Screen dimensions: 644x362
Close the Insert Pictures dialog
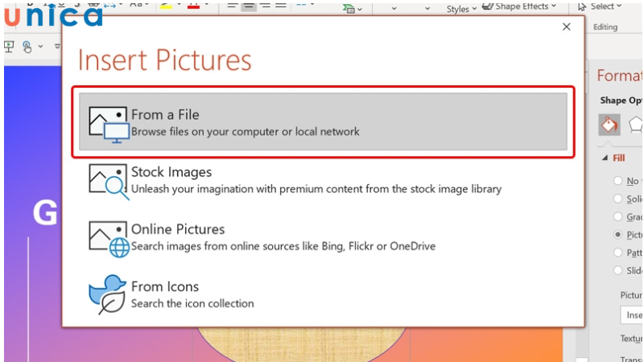click(567, 27)
